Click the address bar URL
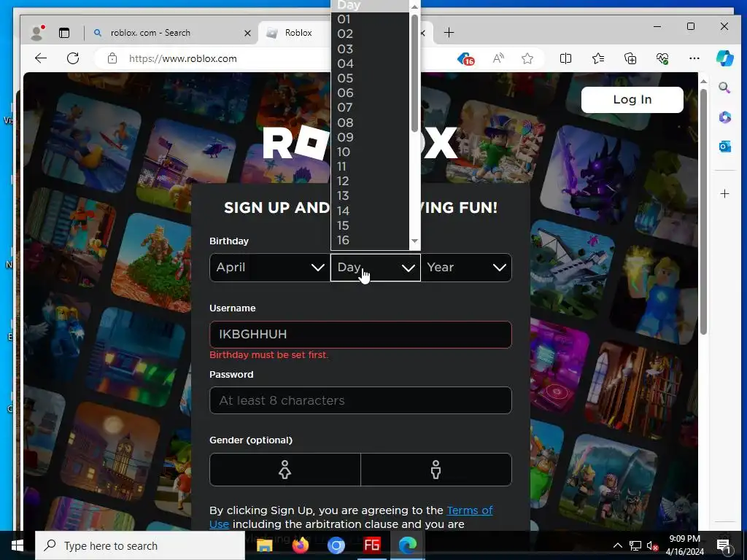 coord(183,58)
